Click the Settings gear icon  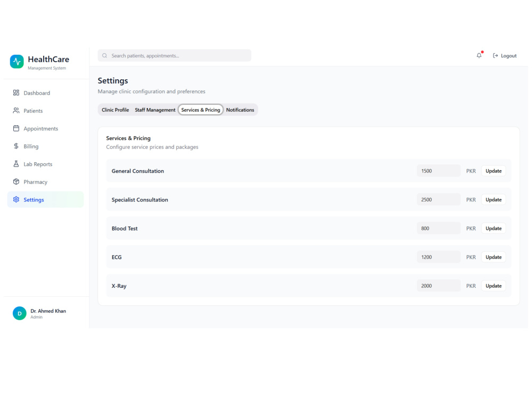pos(16,199)
